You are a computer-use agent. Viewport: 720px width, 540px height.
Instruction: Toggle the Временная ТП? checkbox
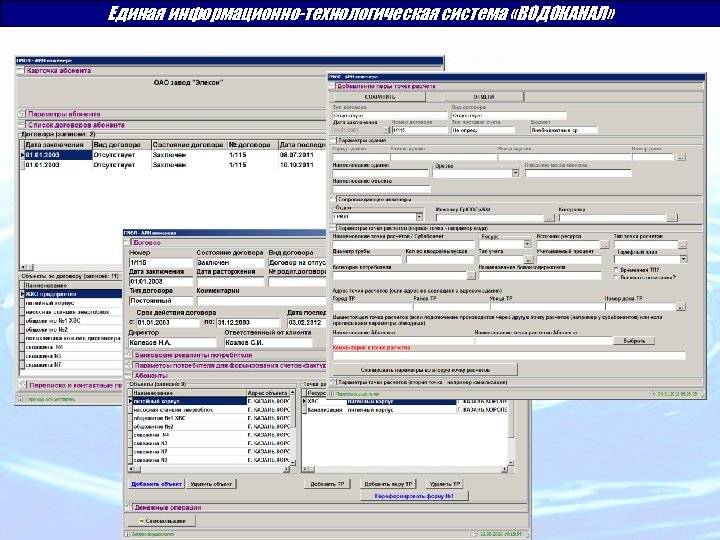[x=616, y=270]
